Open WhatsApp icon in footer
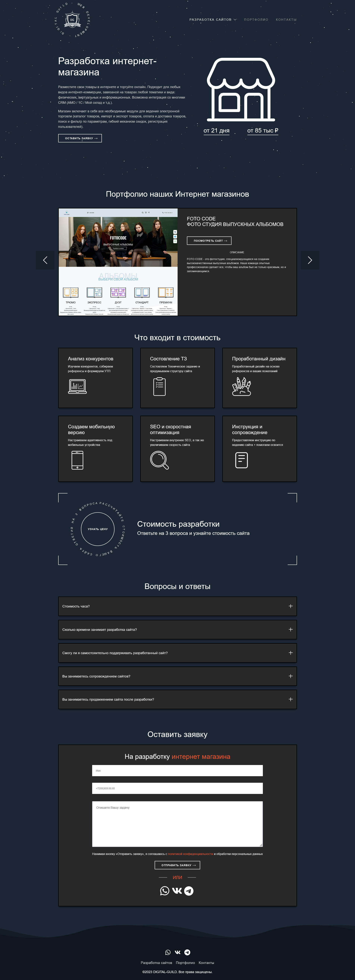The height and width of the screenshot is (980, 355). [168, 952]
